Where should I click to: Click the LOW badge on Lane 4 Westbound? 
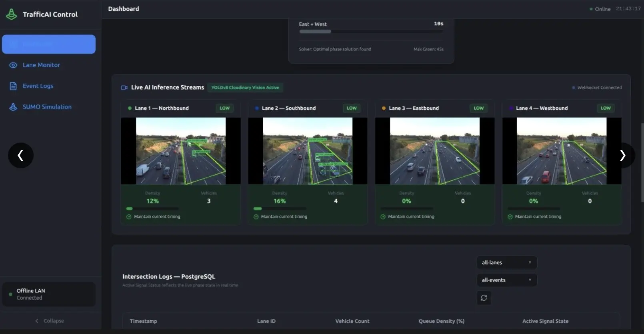click(606, 108)
